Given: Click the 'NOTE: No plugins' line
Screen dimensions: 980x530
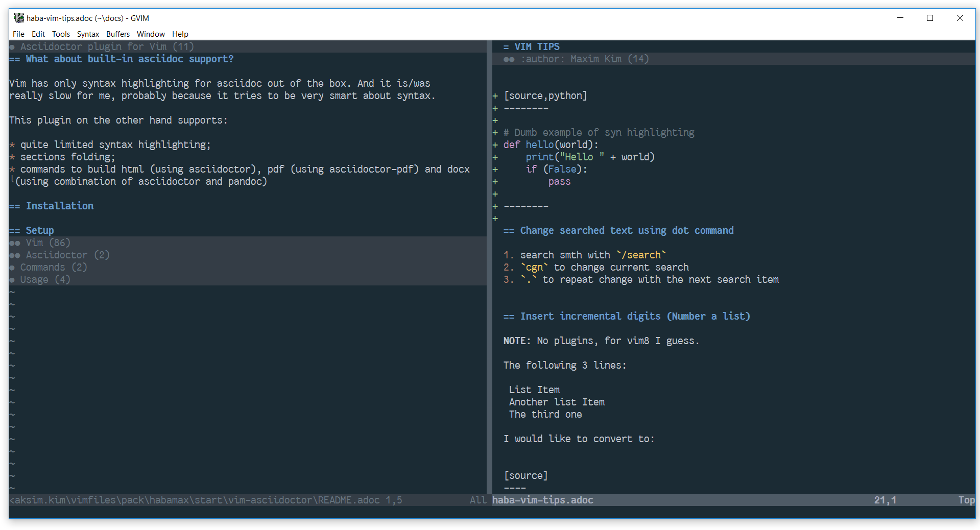Looking at the screenshot, I should click(x=602, y=341).
